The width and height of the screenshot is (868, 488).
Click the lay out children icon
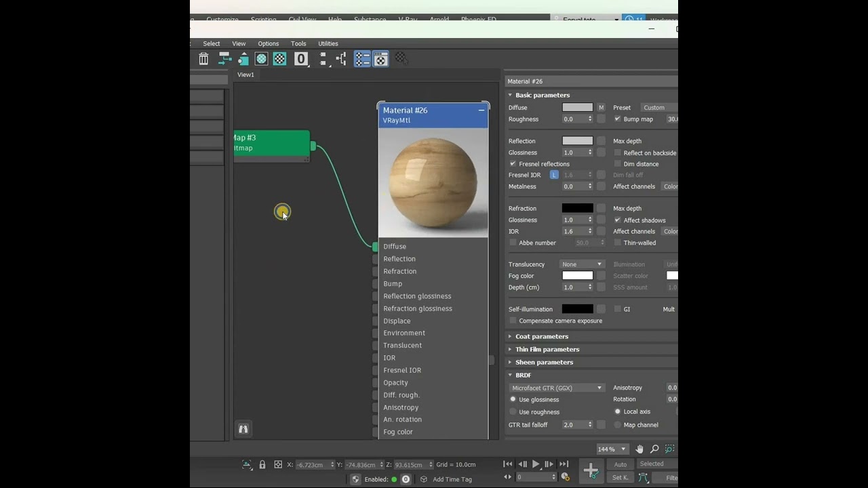[x=341, y=59]
